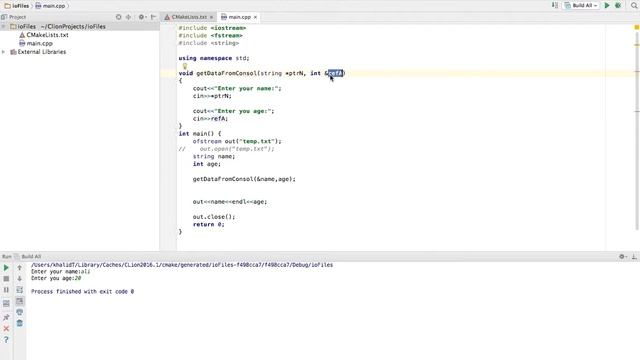Expand the External Libraries node
The width and height of the screenshot is (640, 360).
click(x=4, y=52)
